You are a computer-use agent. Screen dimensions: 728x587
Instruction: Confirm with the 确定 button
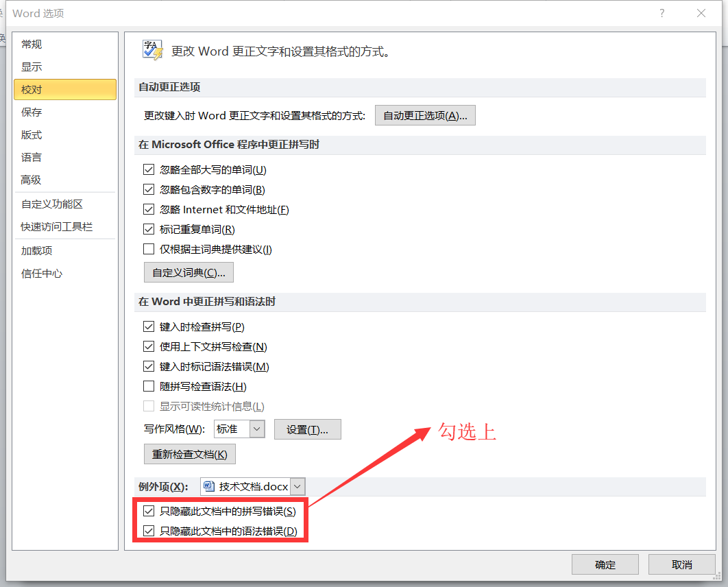tap(605, 564)
